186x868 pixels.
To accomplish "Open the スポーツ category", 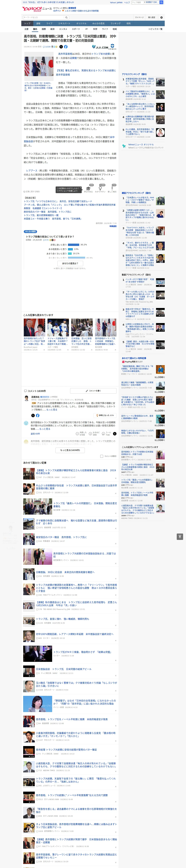I will tap(76, 29).
